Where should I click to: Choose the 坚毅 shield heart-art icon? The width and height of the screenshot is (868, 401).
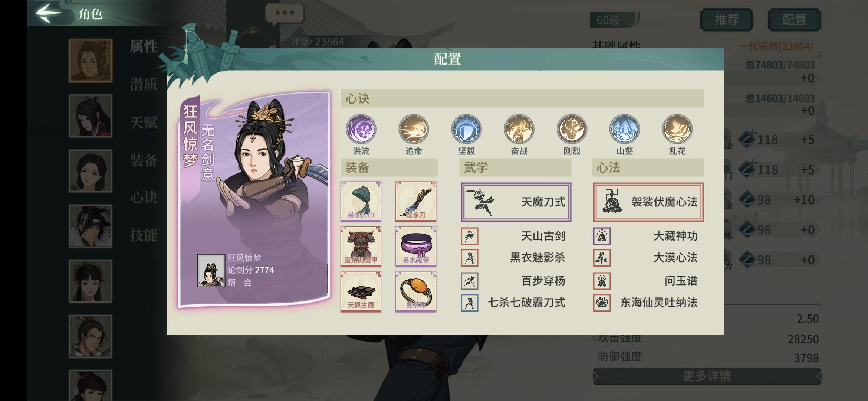(466, 129)
